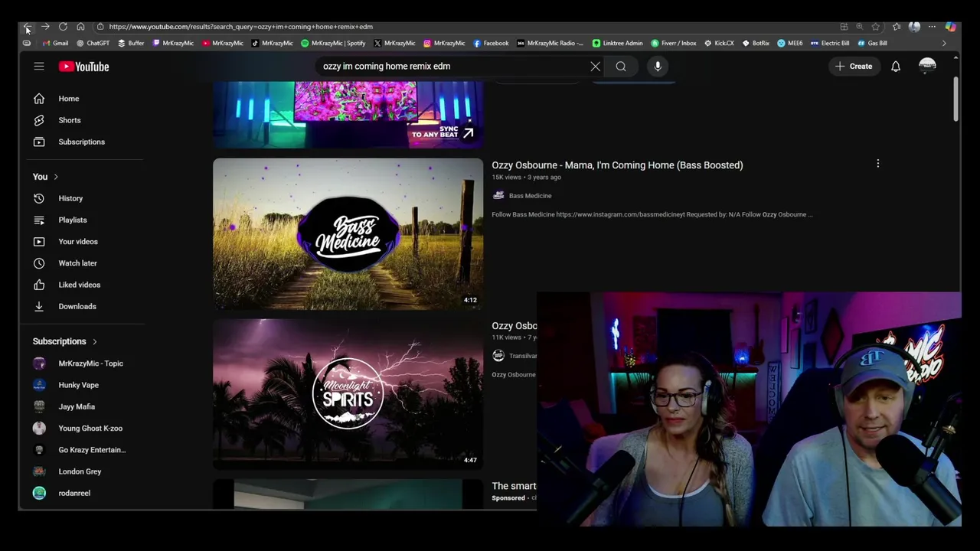The image size is (980, 551).
Task: Open the browser home page icon
Action: (80, 27)
